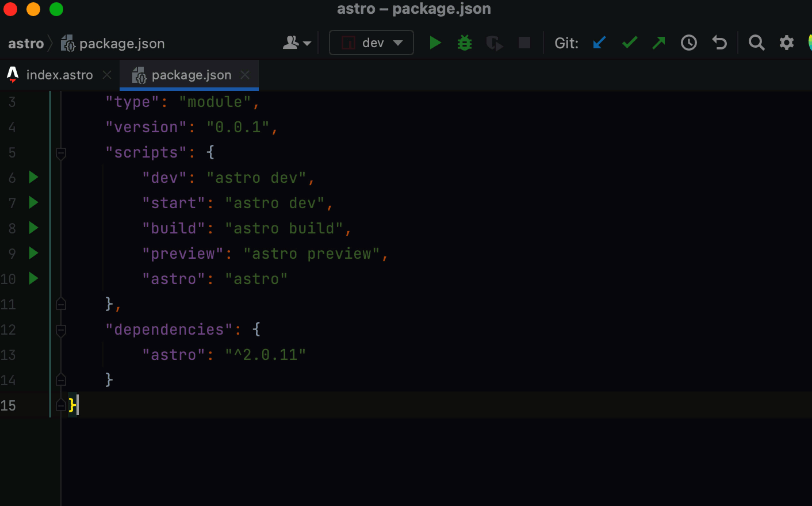
Task: Open recent locations via the clock icon
Action: 688,42
